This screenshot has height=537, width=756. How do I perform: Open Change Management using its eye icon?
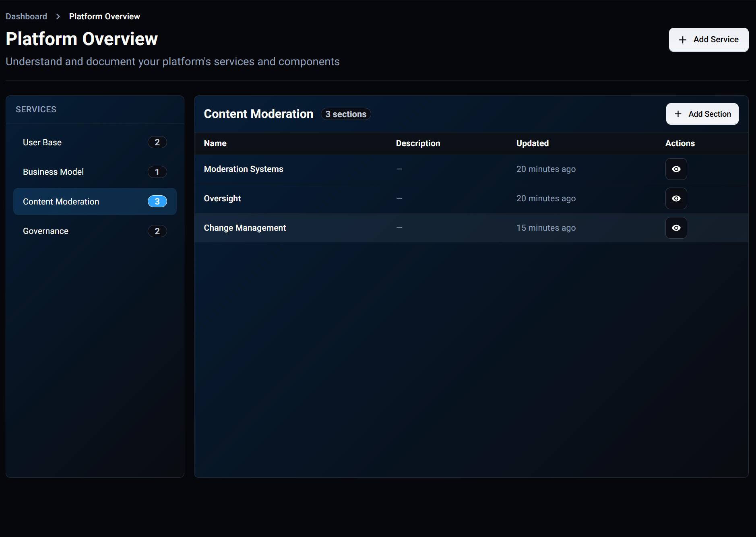click(x=676, y=228)
